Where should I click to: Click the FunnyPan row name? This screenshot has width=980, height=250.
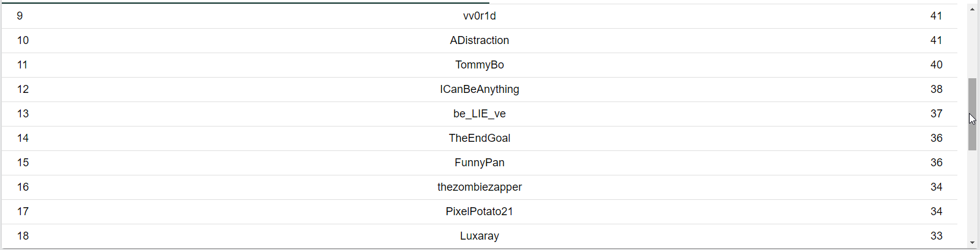point(480,163)
